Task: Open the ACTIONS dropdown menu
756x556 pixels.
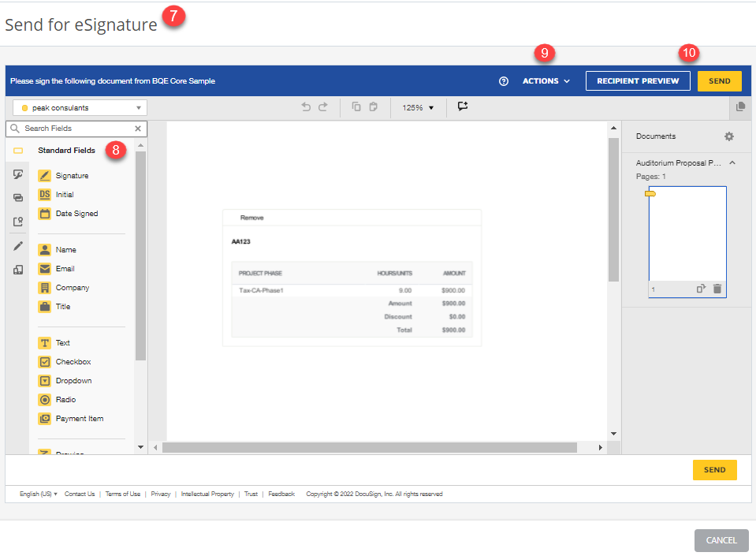Action: pos(546,81)
